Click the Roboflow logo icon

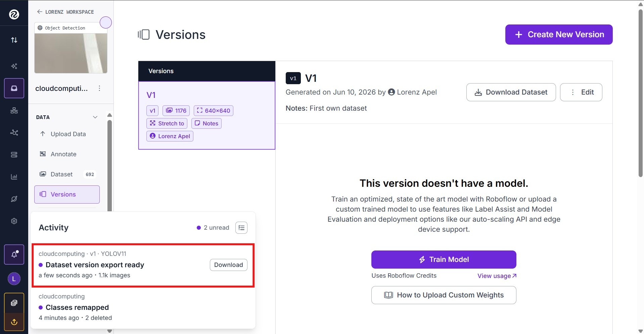point(14,14)
